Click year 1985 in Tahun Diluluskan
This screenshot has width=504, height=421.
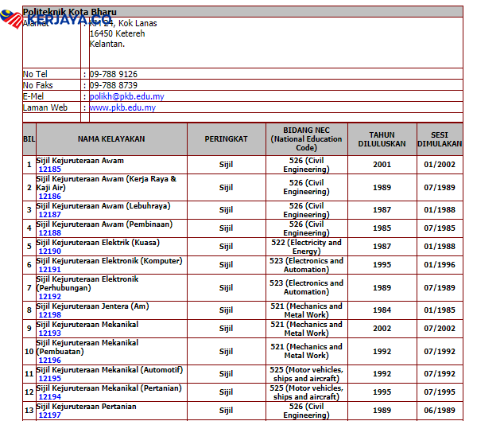(x=382, y=228)
